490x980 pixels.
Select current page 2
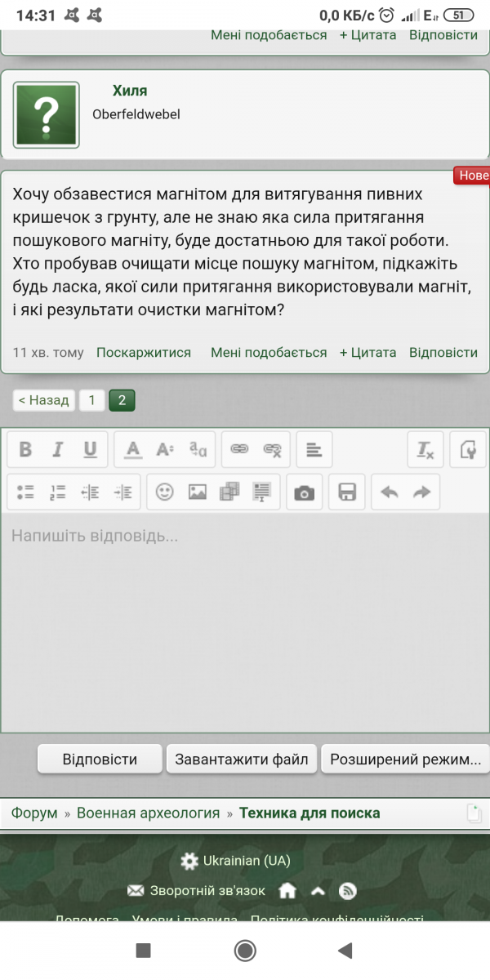(x=122, y=400)
